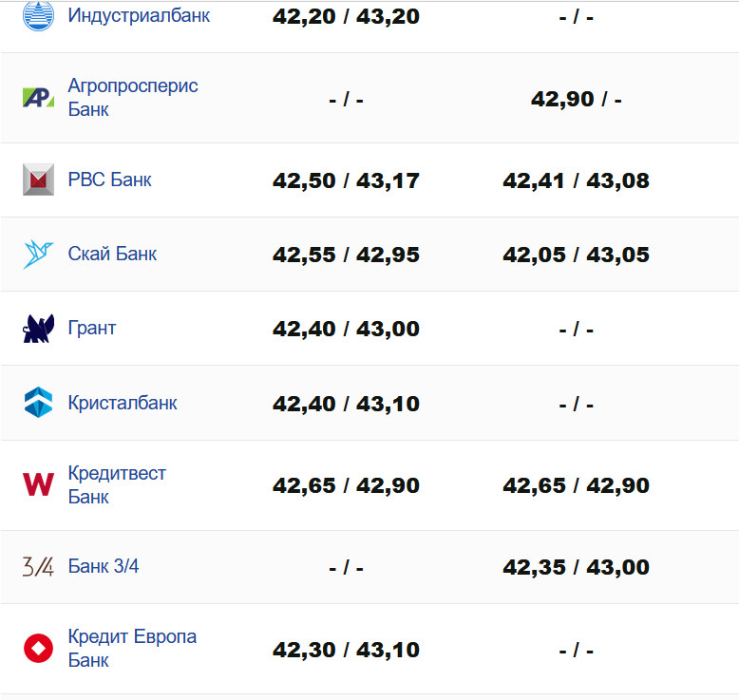Open the Индустриалбанк link
The image size is (739, 700).
(139, 16)
